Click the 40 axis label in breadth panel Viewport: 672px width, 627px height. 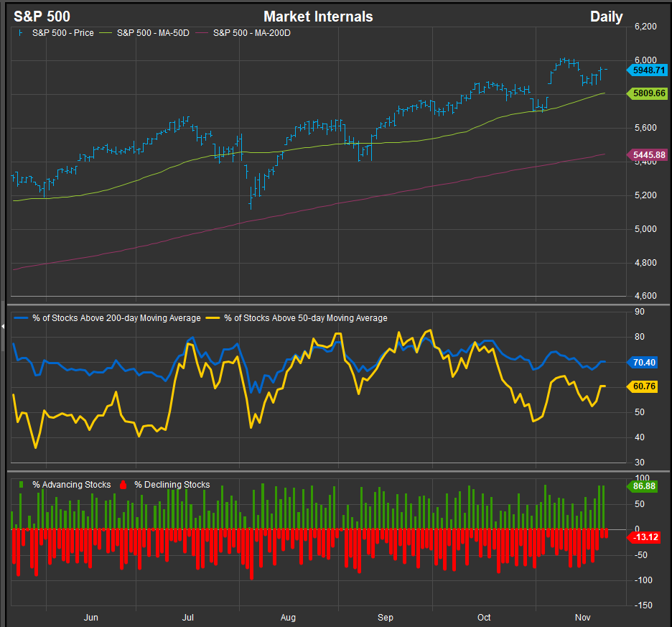click(640, 437)
